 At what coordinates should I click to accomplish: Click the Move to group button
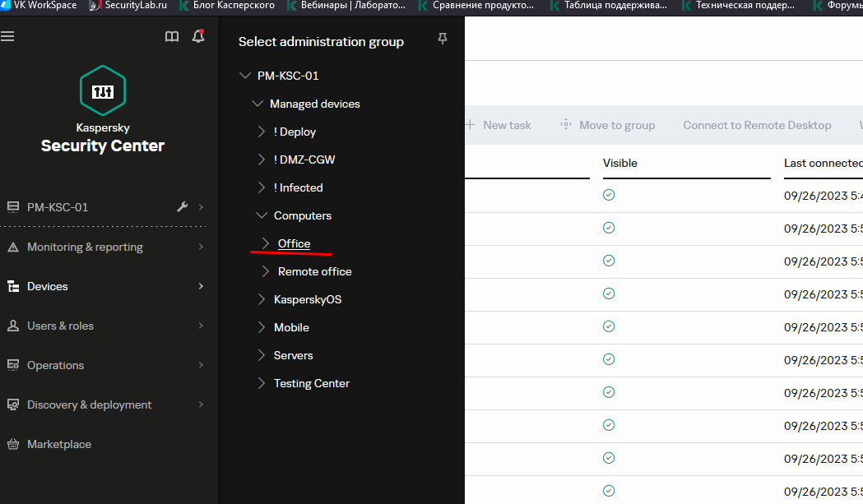(608, 125)
